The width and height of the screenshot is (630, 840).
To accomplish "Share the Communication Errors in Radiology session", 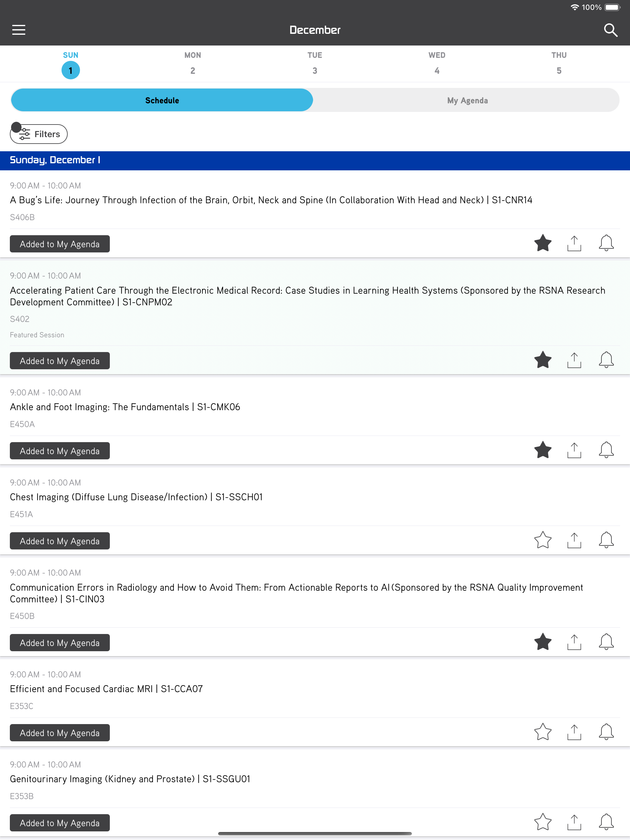I will [x=574, y=642].
